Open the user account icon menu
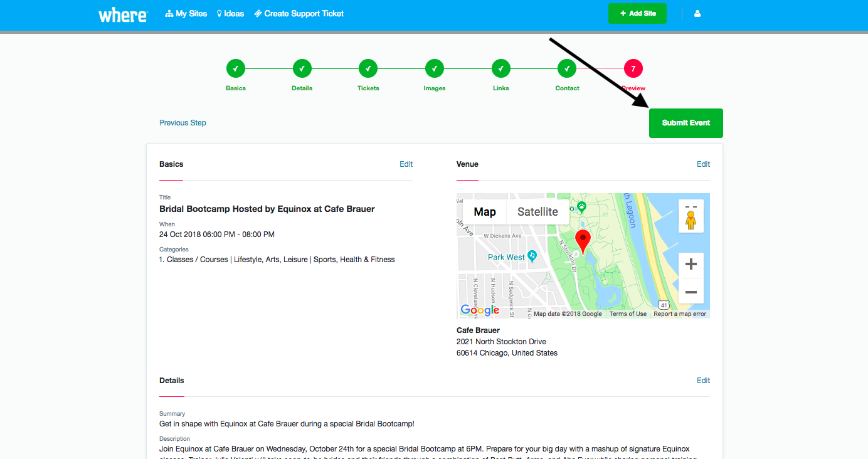Viewport: 868px width, 459px height. point(697,13)
